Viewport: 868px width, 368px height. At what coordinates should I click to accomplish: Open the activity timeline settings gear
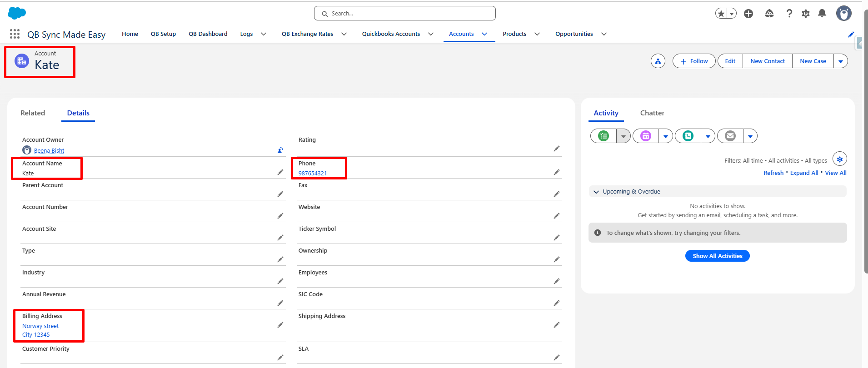tap(840, 159)
